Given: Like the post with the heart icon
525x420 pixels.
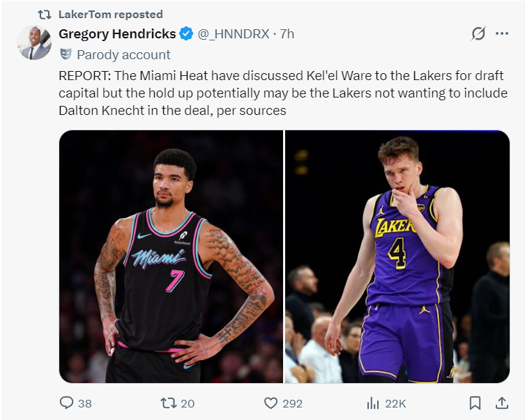Looking at the screenshot, I should click(271, 403).
